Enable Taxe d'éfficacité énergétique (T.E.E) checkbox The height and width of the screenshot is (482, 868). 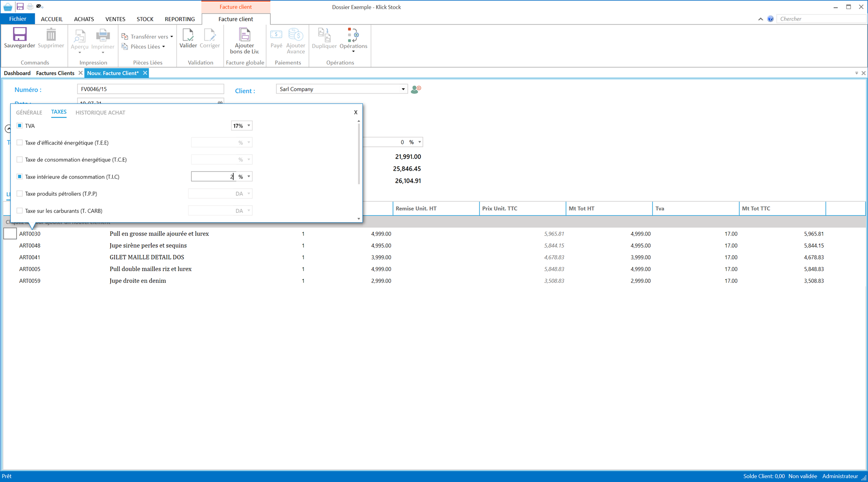[x=19, y=142]
